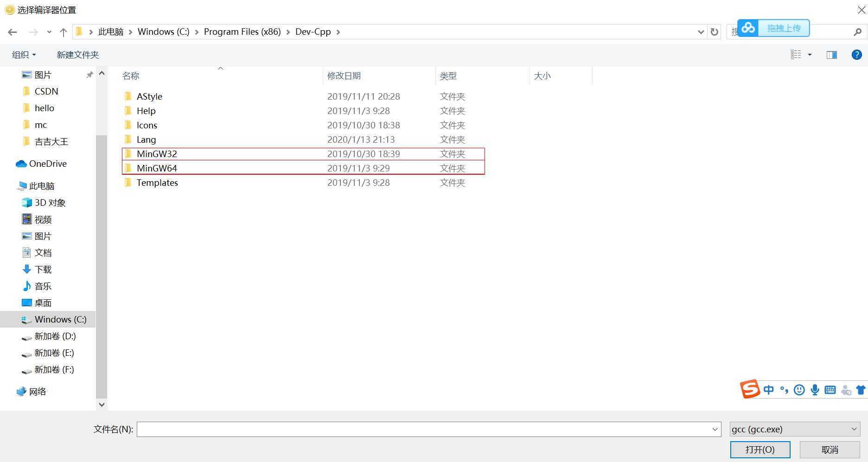Image resolution: width=868 pixels, height=462 pixels.
Task: Open 音乐 in sidebar
Action: (43, 286)
